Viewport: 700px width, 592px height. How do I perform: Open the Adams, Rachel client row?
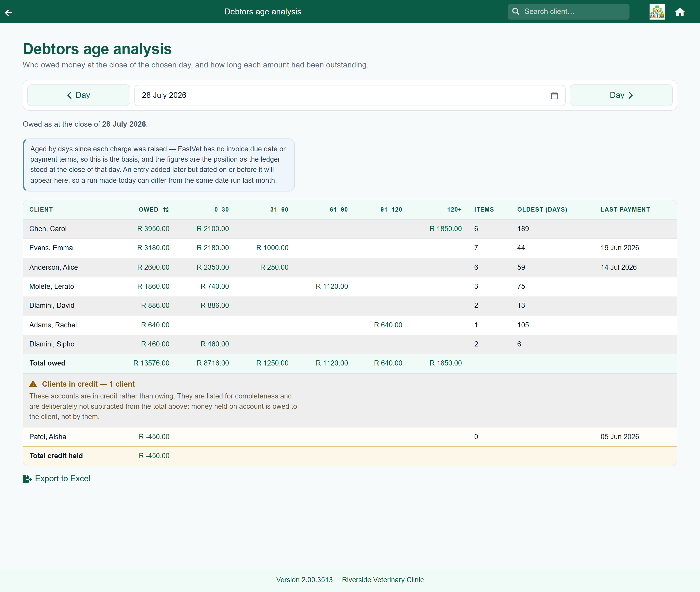click(350, 325)
